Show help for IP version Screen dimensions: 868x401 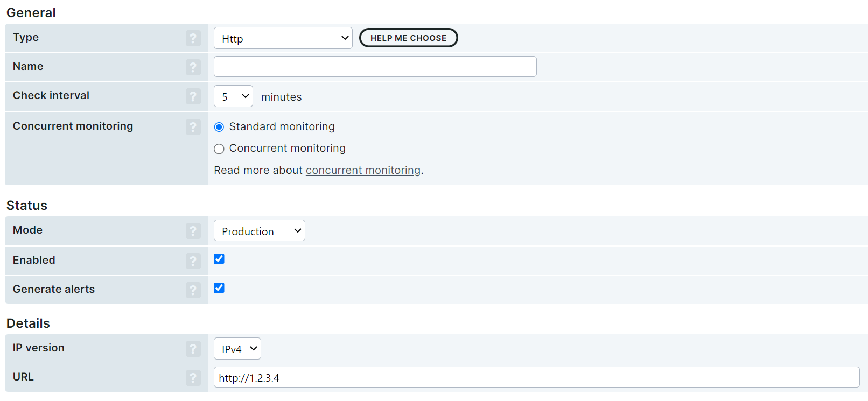point(193,349)
